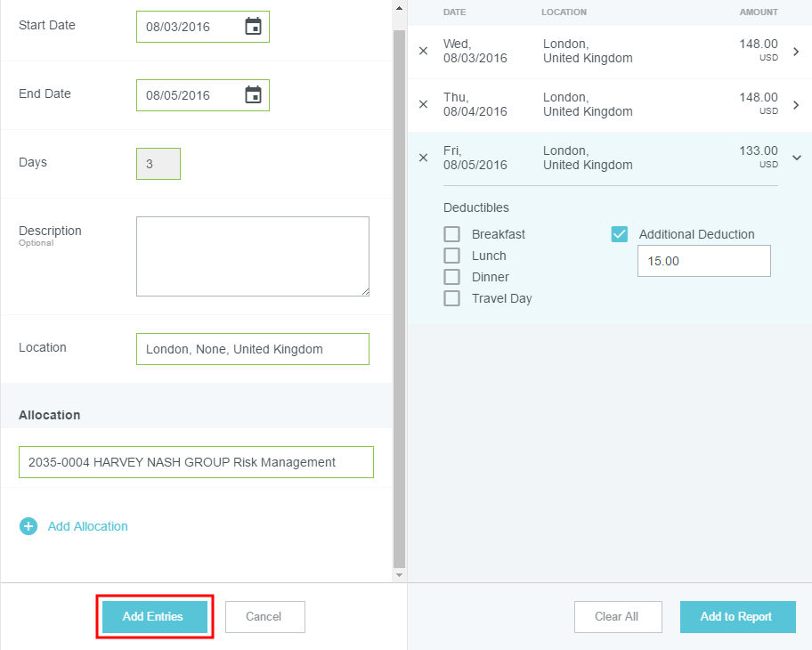Click the Add to Report button
The height and width of the screenshot is (650, 812).
735,616
